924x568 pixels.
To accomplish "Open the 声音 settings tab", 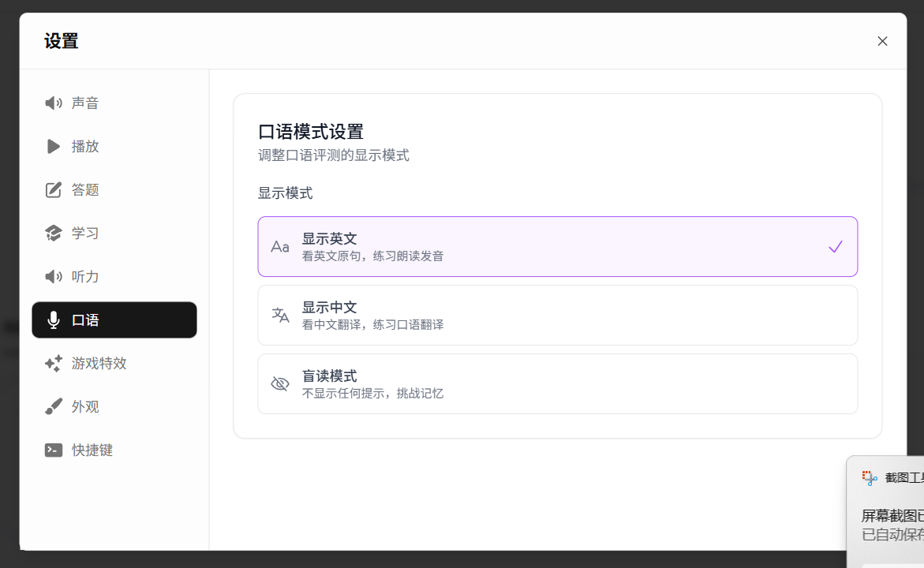I will coord(85,103).
